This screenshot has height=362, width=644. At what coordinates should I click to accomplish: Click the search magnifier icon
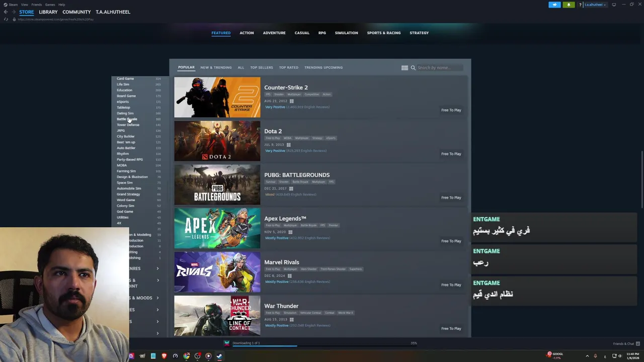pos(413,68)
